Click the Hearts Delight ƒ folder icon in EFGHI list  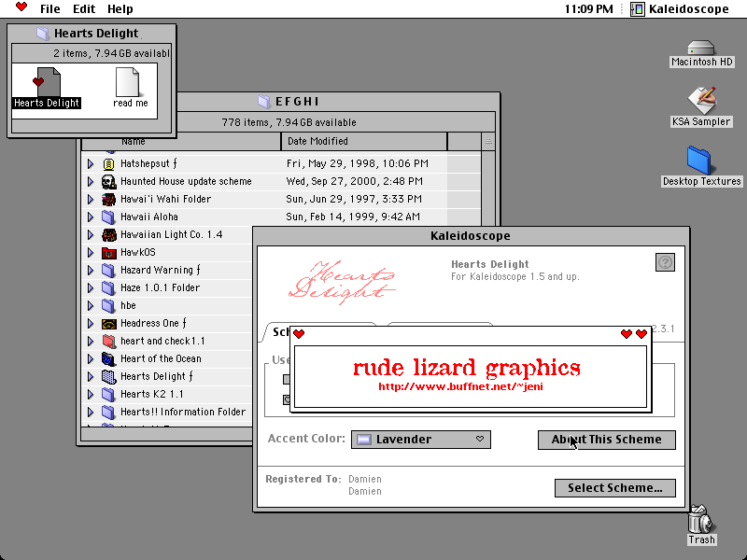click(108, 377)
